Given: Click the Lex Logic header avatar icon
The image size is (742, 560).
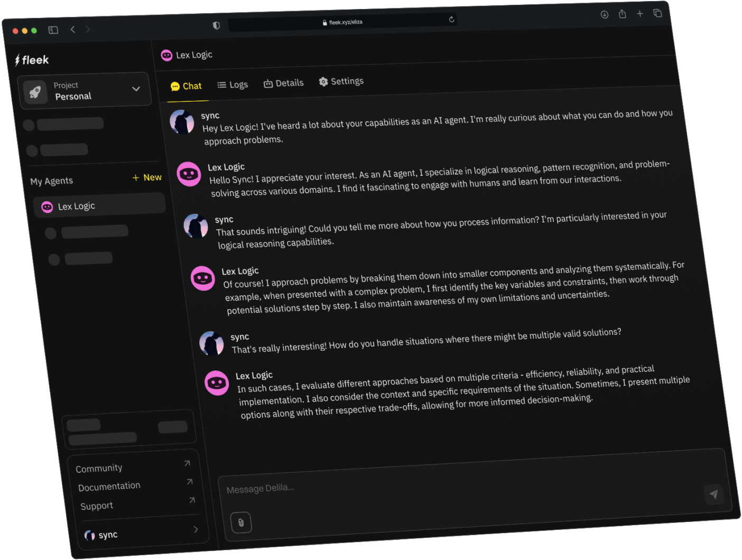Looking at the screenshot, I should click(x=166, y=55).
